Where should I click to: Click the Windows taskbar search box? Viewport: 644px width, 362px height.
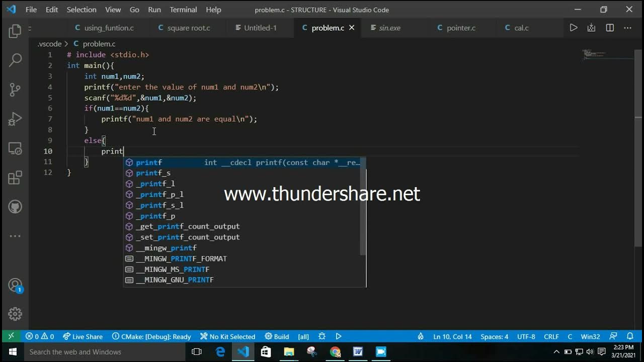pos(106,352)
